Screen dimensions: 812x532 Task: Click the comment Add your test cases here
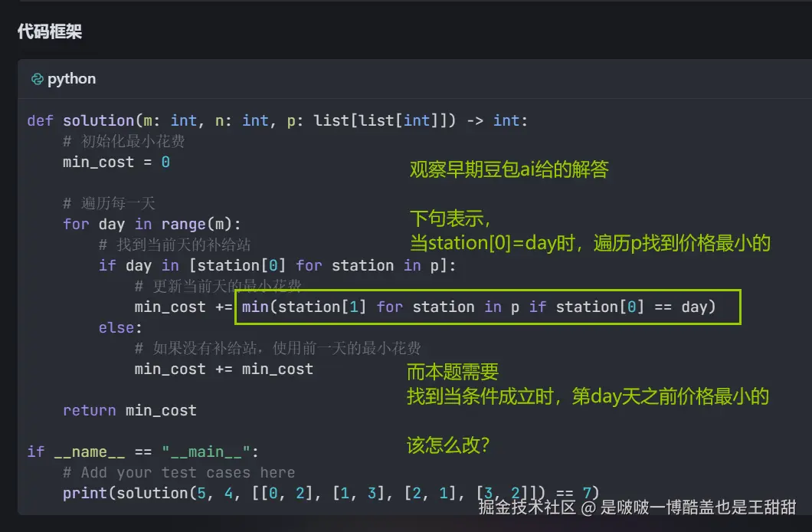[178, 473]
